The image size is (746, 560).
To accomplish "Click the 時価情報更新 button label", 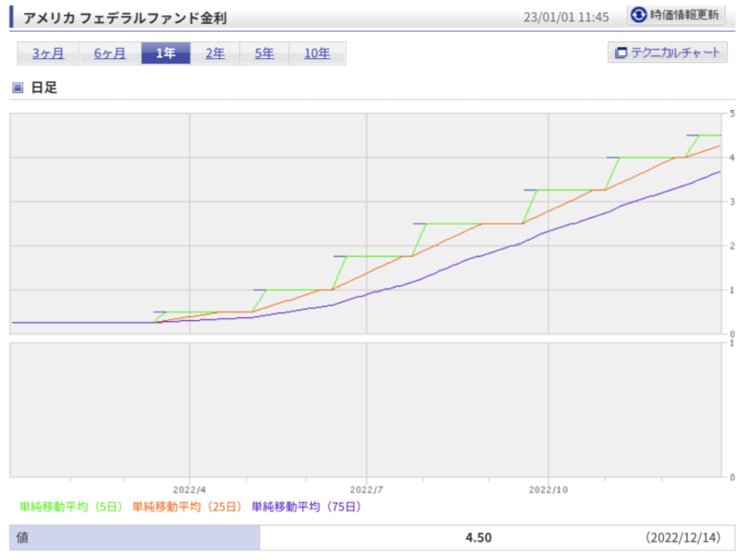I will pos(684,15).
